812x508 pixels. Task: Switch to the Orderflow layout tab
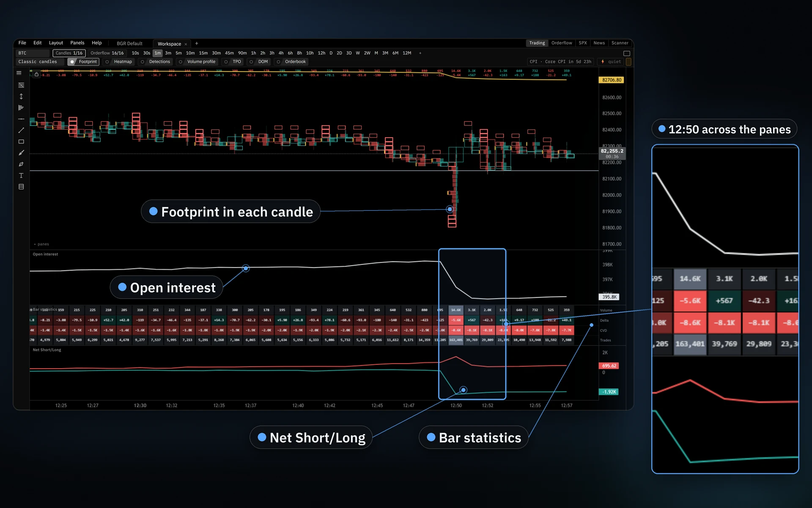pos(562,43)
